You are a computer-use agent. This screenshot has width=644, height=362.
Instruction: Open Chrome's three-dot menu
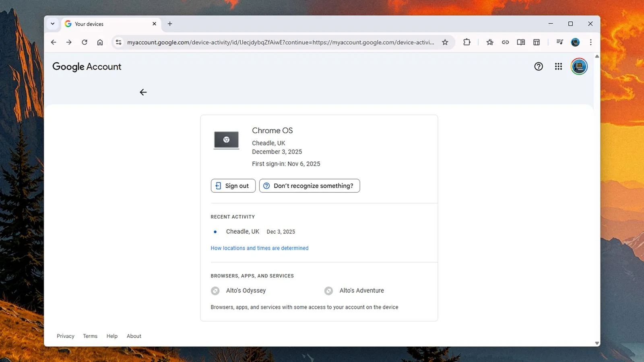(x=590, y=42)
